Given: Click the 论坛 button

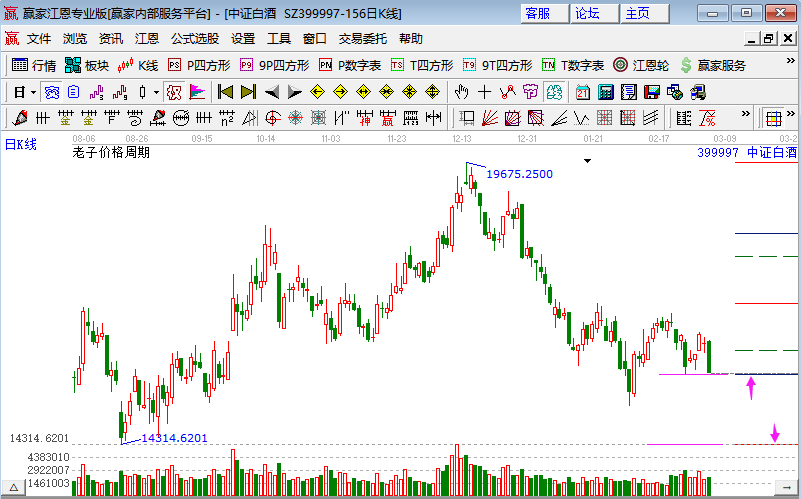Looking at the screenshot, I should tap(595, 13).
